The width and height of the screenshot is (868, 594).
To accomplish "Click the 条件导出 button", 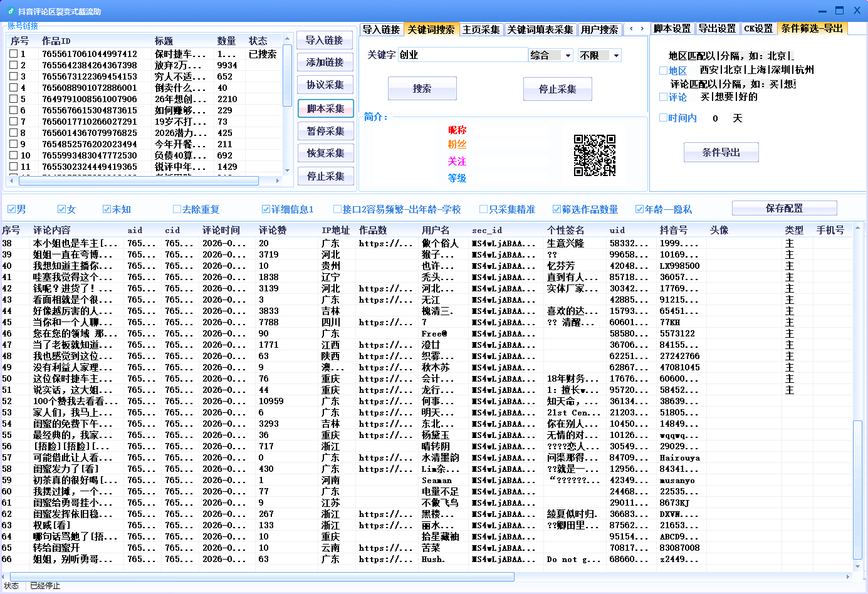I will point(721,152).
